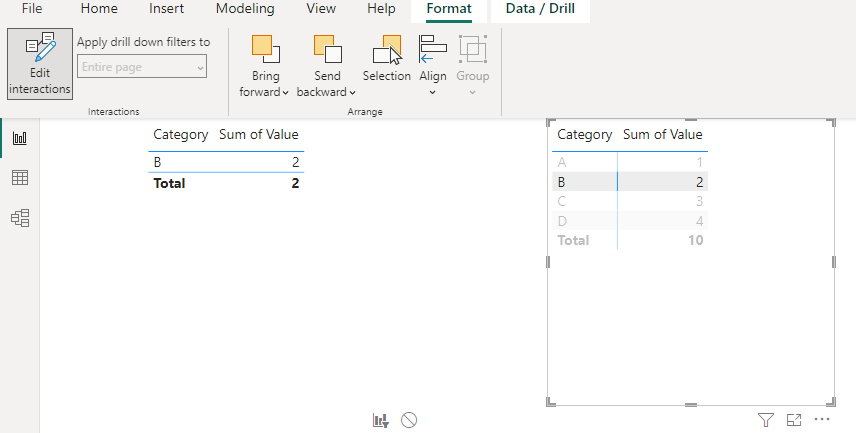
Task: Select row A in right table
Action: (x=630, y=162)
